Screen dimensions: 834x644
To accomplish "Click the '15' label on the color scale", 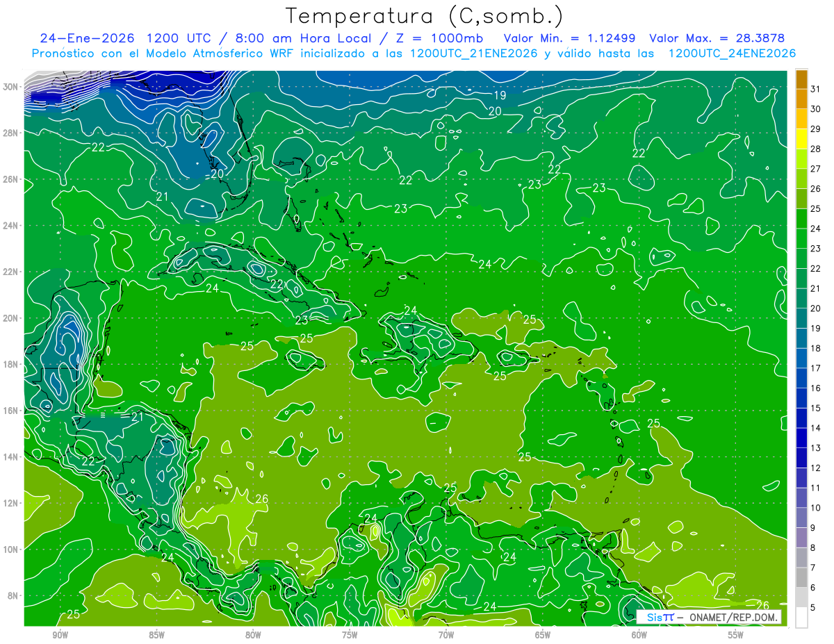I will click(816, 408).
